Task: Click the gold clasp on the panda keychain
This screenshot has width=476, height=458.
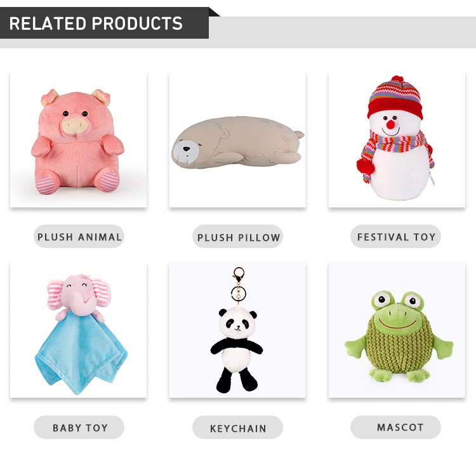Action: pos(239,275)
